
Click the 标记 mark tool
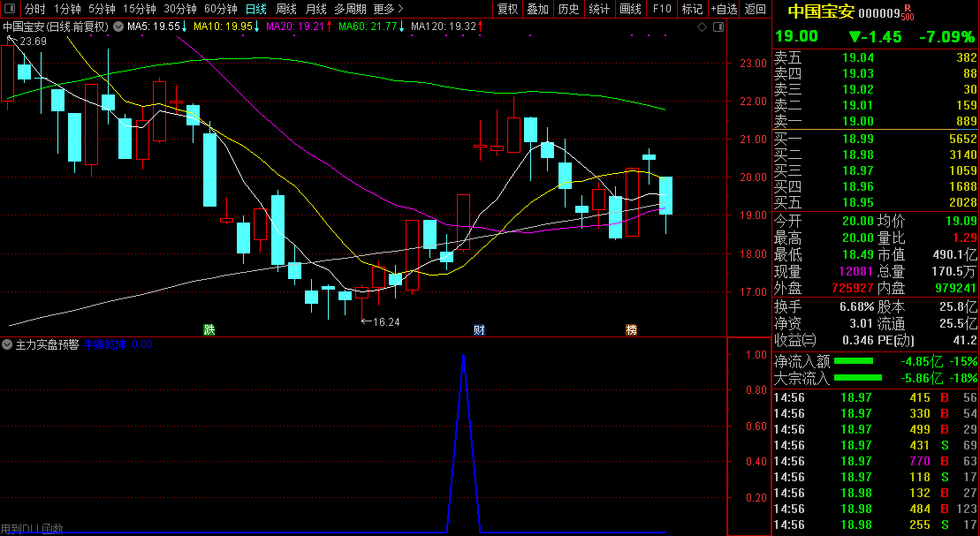pos(692,9)
